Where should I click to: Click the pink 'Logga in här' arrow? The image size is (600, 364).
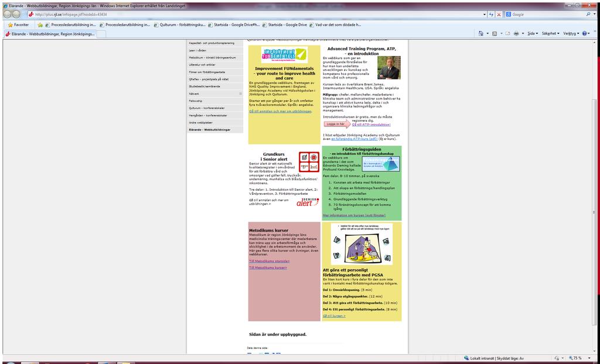337,124
